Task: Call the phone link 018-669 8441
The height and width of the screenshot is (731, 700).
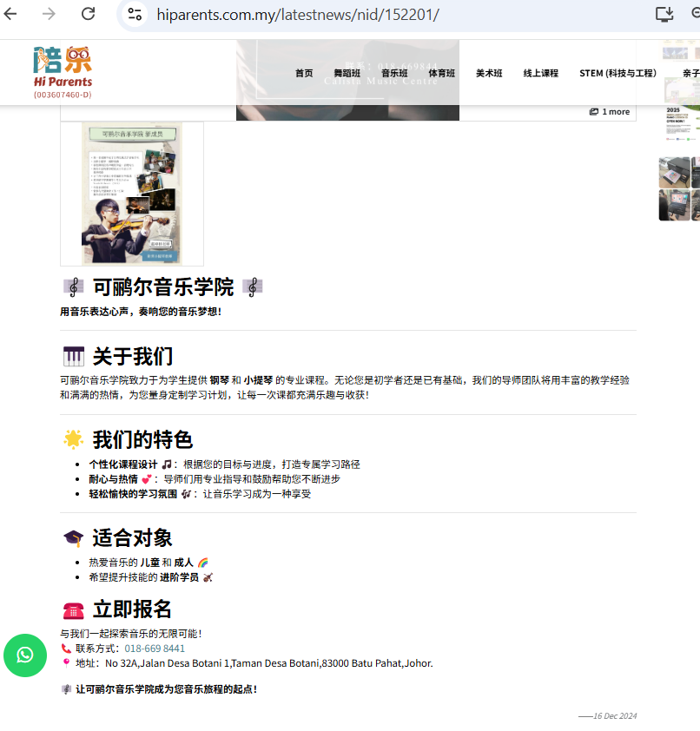Action: (155, 649)
